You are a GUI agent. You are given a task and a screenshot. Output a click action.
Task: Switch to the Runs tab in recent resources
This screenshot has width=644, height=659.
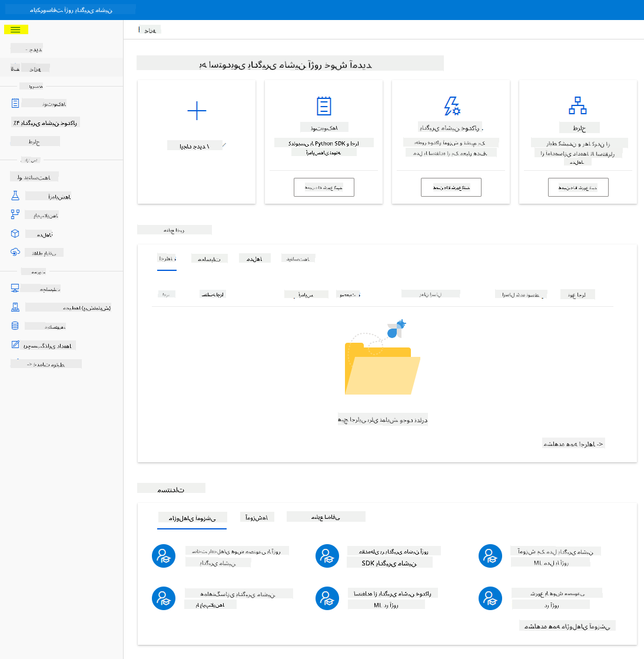[167, 259]
